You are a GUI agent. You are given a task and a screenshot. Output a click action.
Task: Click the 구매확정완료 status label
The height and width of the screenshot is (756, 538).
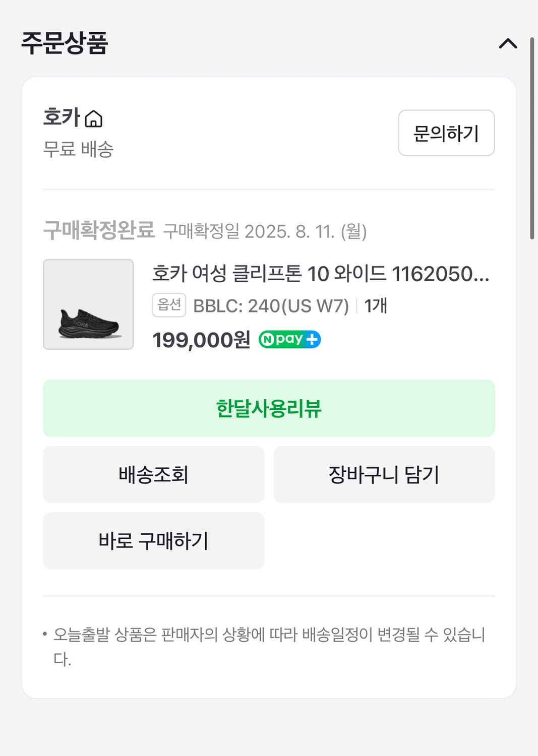(99, 230)
